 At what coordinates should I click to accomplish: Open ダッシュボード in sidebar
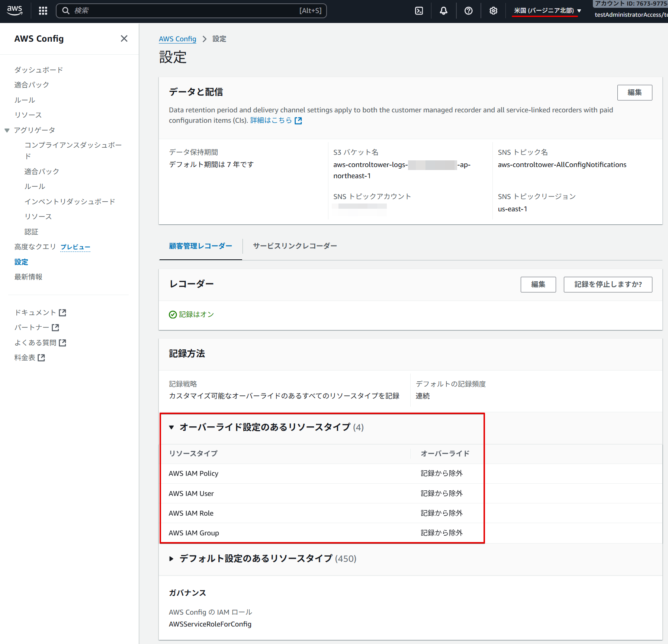click(39, 70)
